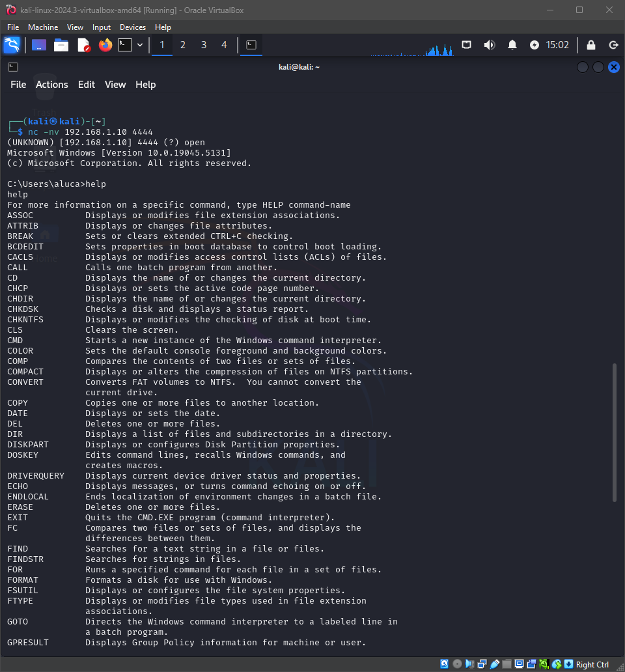Open VirtualBox Help menu

pos(163,27)
